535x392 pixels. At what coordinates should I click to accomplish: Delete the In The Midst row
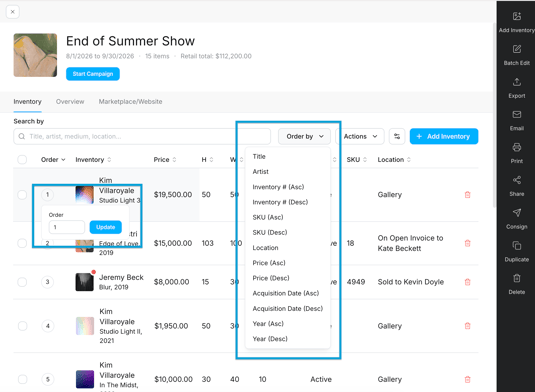[467, 379]
